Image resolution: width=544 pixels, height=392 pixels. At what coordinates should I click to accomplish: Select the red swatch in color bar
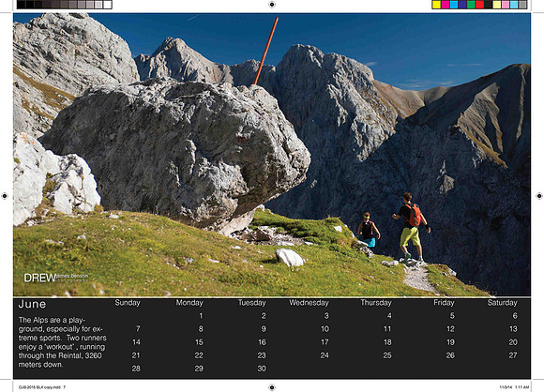pyautogui.click(x=480, y=5)
